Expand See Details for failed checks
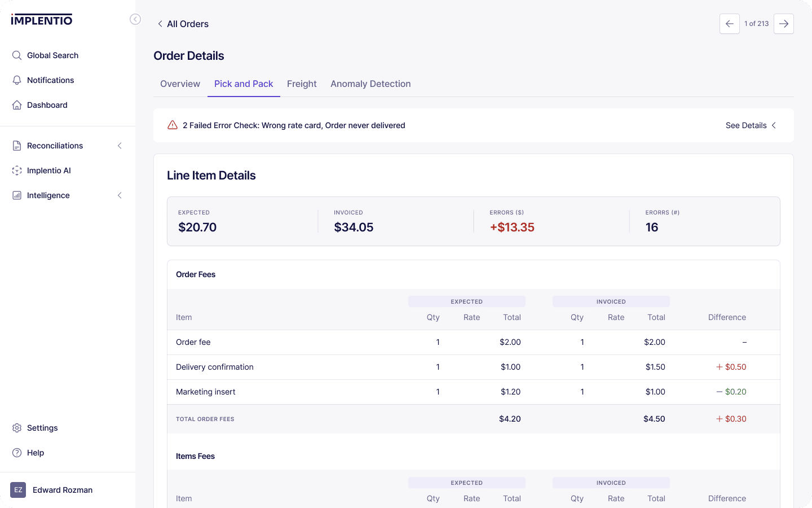This screenshot has width=812, height=508. coord(751,125)
